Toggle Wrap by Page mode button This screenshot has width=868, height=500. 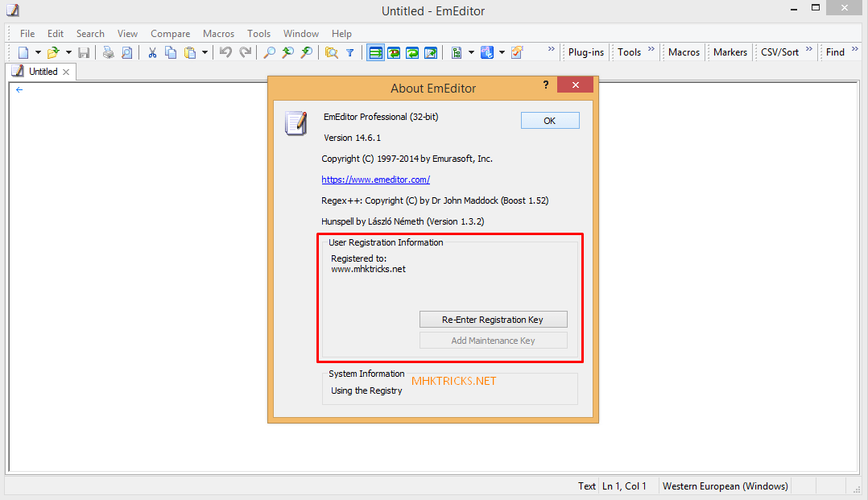[x=431, y=52]
